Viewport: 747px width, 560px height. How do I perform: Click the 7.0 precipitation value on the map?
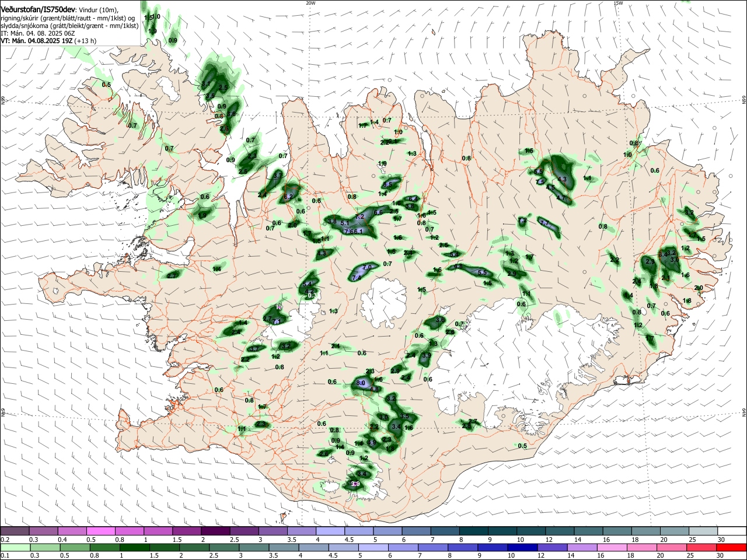[x=367, y=267]
